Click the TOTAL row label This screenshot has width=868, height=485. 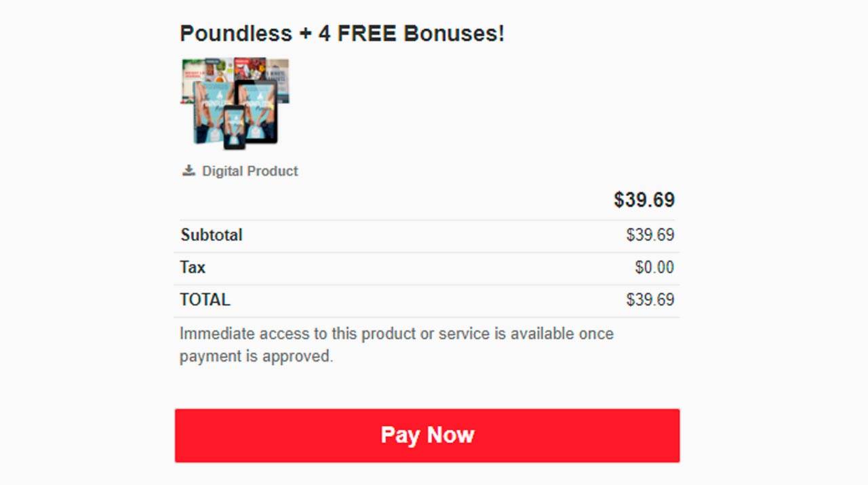tap(205, 300)
